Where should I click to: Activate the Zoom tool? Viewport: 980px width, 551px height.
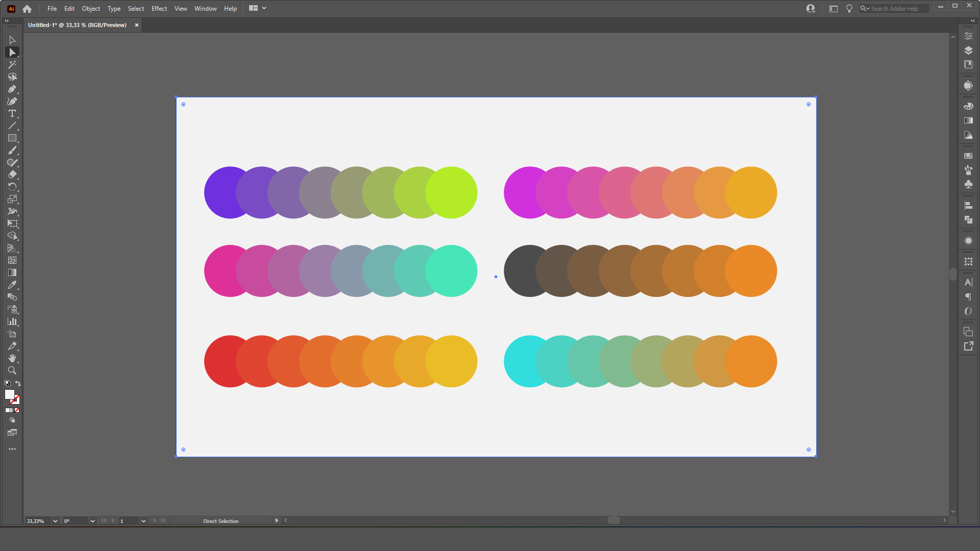point(12,371)
